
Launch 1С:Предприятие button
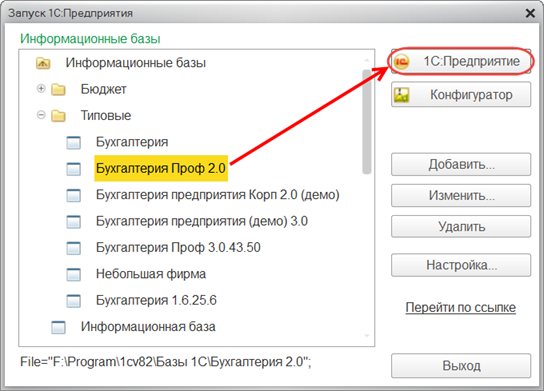[461, 61]
